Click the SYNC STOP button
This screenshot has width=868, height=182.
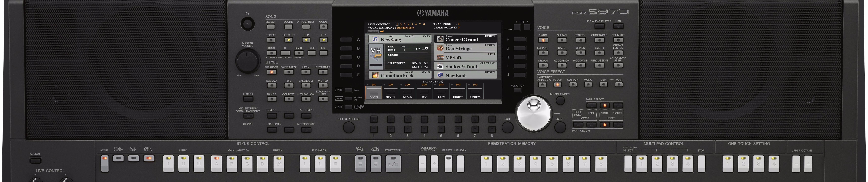[361, 164]
